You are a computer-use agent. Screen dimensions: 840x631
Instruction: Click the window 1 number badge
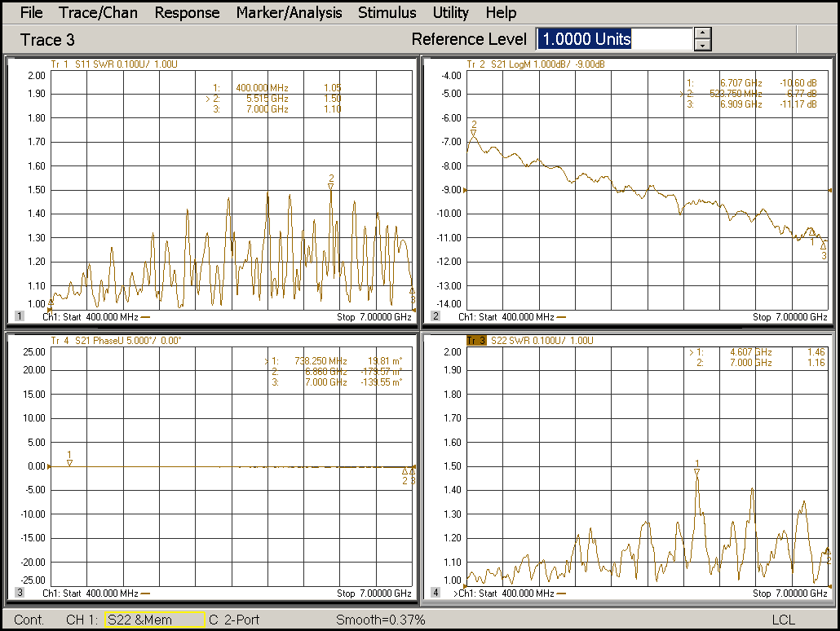(x=19, y=316)
